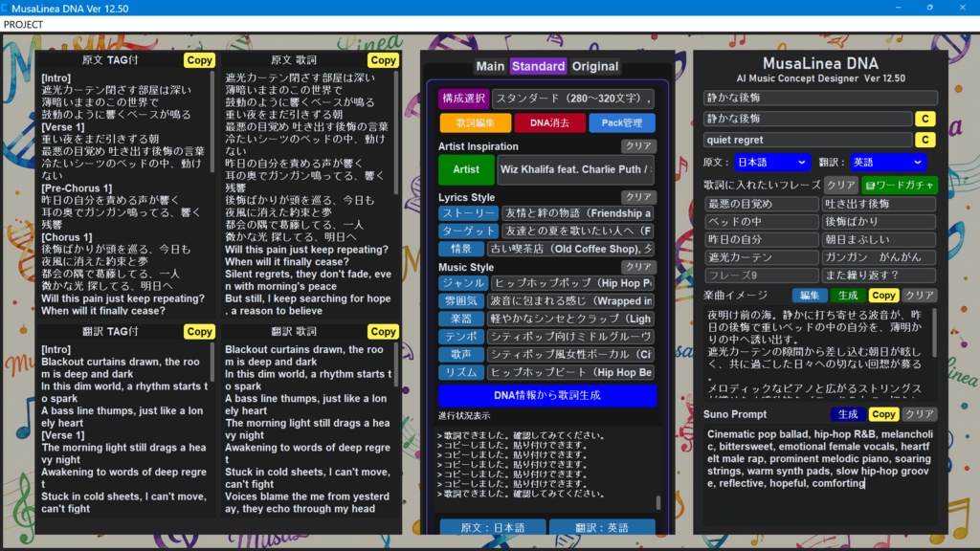
Task: Click the 歌声 button
Action: (461, 354)
